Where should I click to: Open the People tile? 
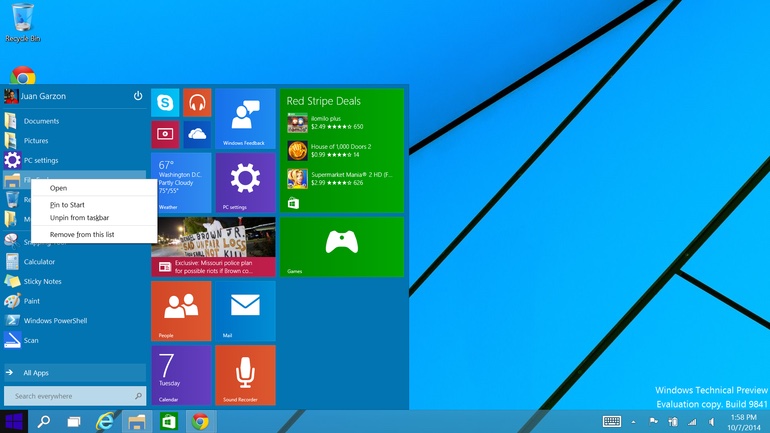(x=181, y=310)
